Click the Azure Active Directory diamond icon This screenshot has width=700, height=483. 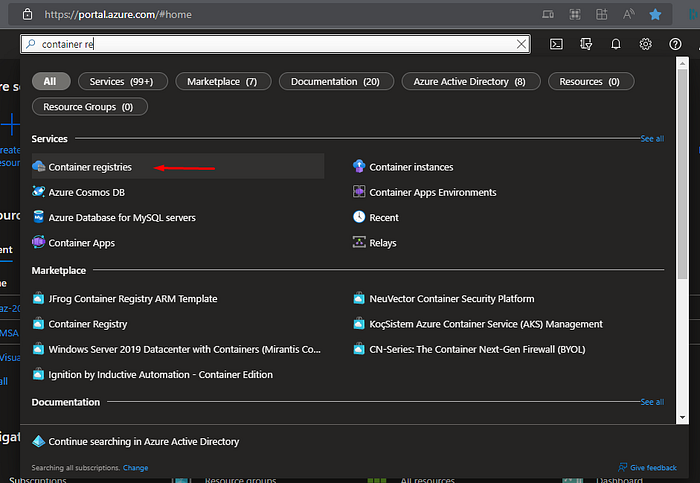point(39,441)
